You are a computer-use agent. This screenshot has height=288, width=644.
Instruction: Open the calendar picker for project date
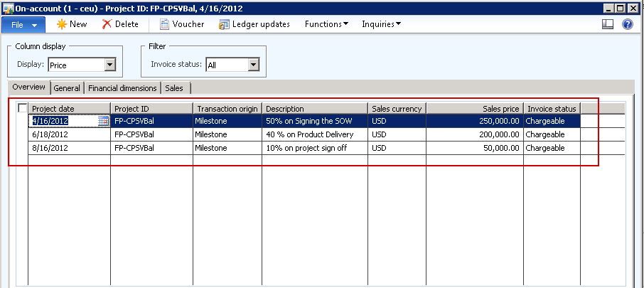104,122
